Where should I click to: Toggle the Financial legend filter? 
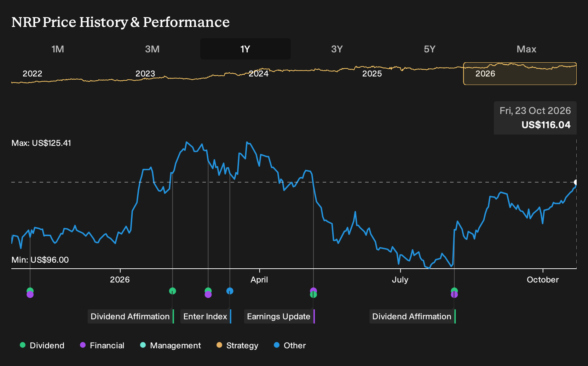(x=102, y=345)
